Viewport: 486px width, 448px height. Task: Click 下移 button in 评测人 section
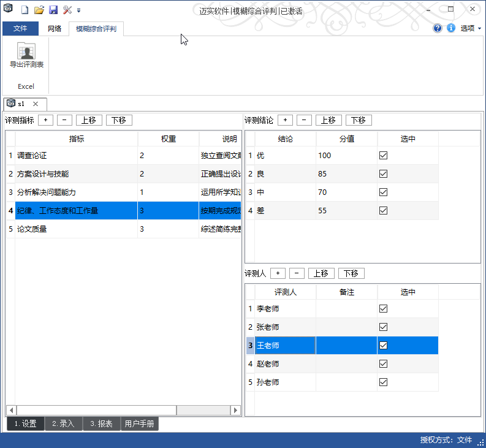coord(351,273)
